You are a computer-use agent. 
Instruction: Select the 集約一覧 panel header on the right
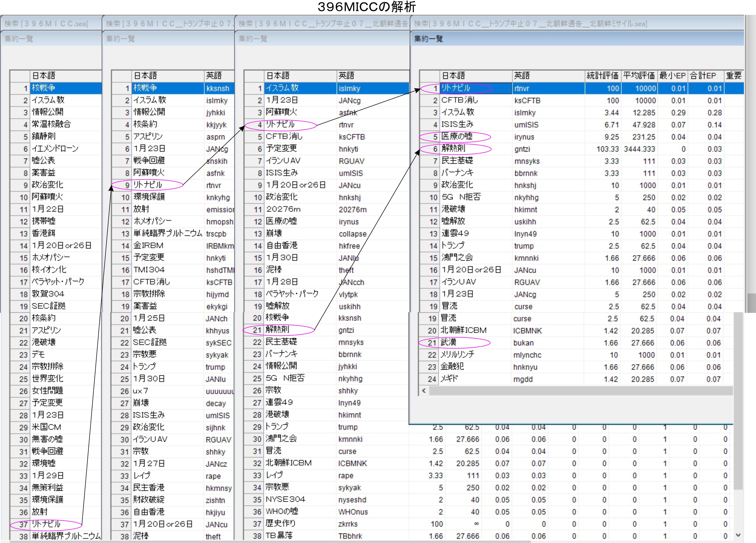point(428,39)
